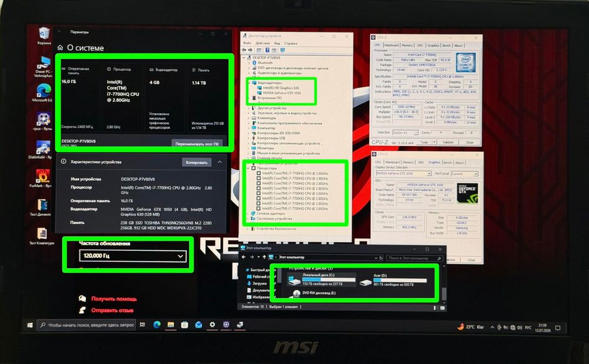Viewport: 589px width, 364px height.
Task: Click the back arrow in Device Manager toolbar
Action: click(244, 50)
